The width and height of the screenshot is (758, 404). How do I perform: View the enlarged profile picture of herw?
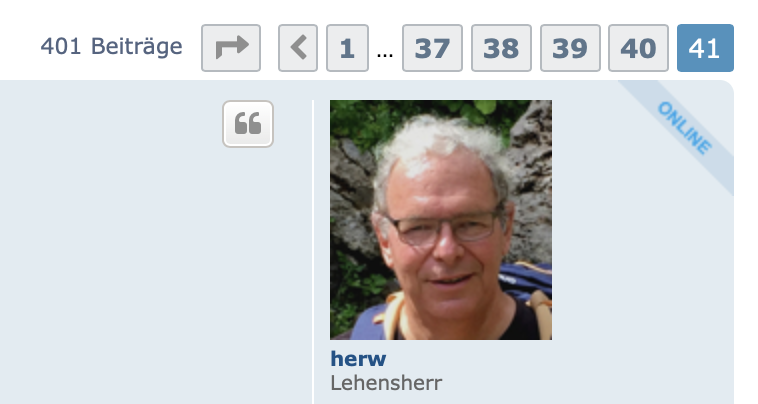point(441,220)
